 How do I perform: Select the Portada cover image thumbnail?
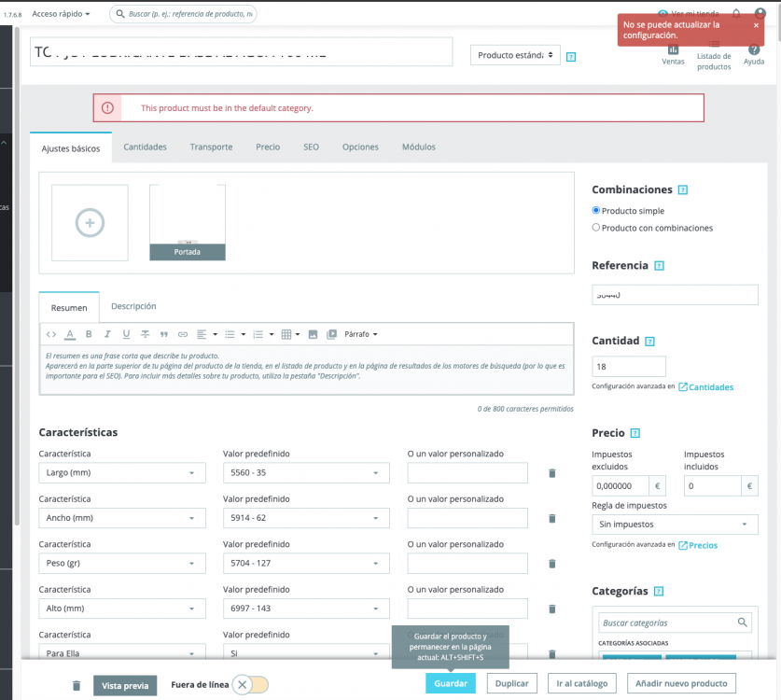click(x=188, y=222)
